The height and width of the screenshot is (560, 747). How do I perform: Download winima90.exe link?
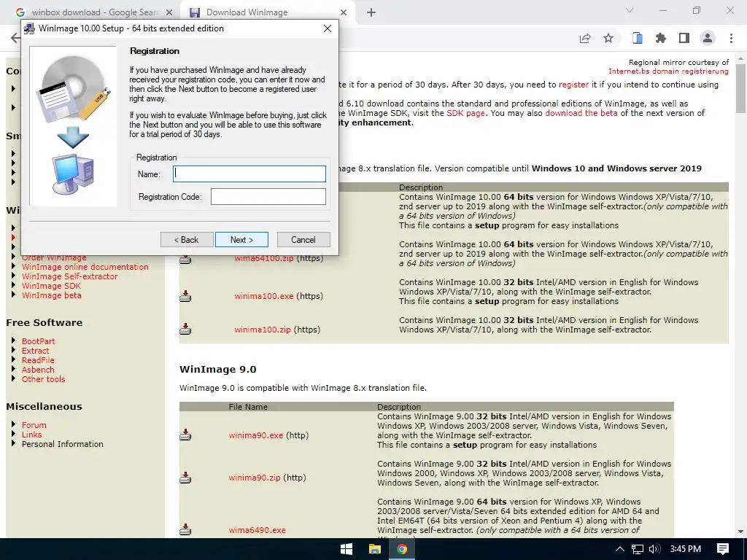click(x=256, y=435)
